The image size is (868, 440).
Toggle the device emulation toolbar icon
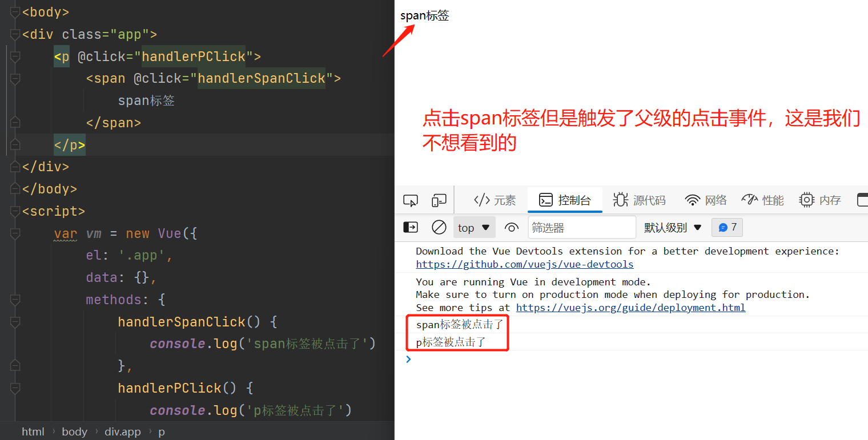pyautogui.click(x=439, y=200)
